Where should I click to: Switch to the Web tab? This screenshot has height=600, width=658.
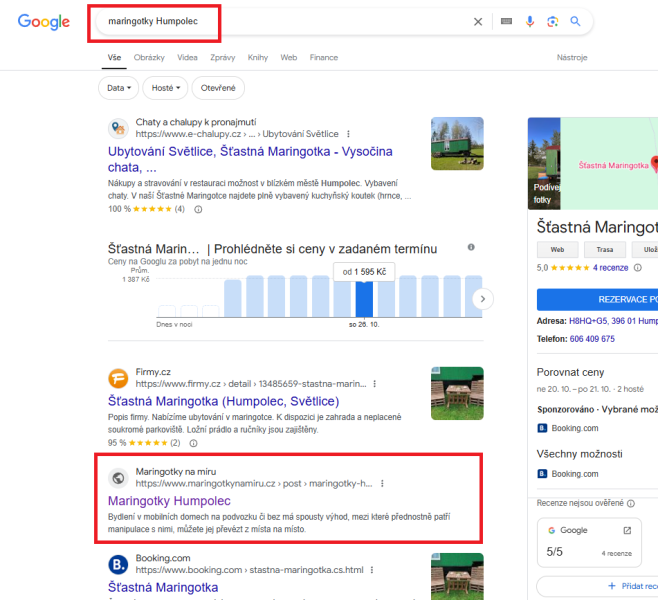(x=289, y=57)
